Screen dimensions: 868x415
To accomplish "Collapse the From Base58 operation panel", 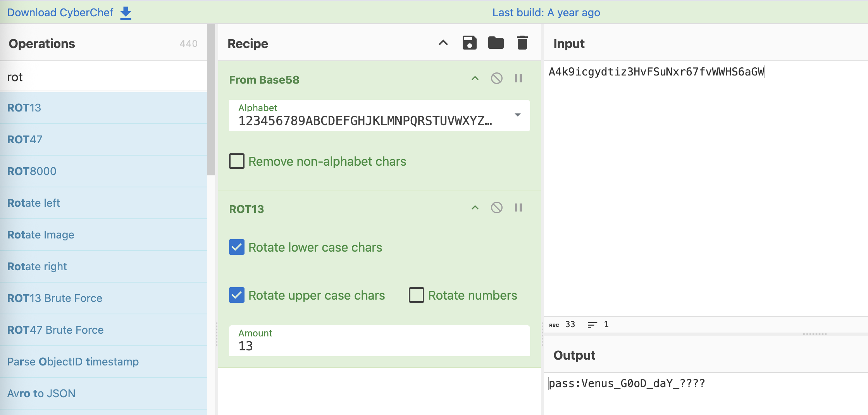I will click(x=475, y=79).
